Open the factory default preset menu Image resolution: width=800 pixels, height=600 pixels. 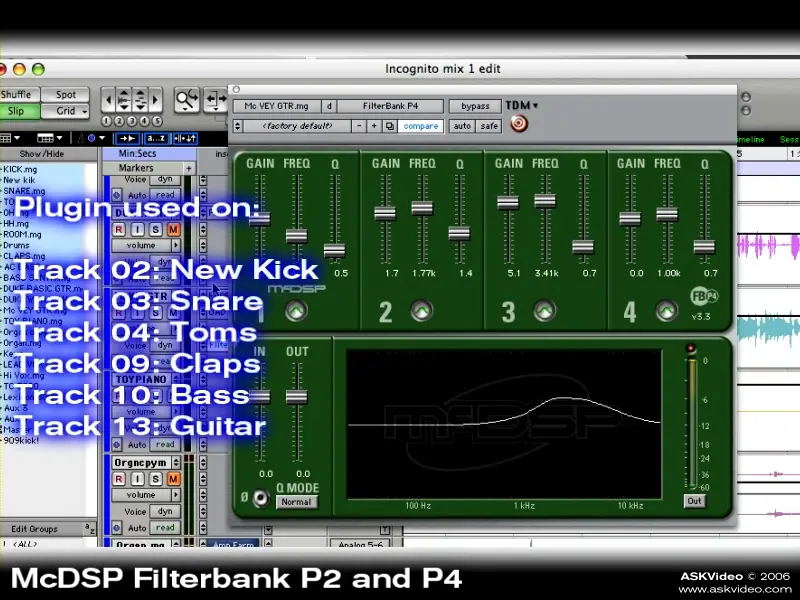(297, 126)
